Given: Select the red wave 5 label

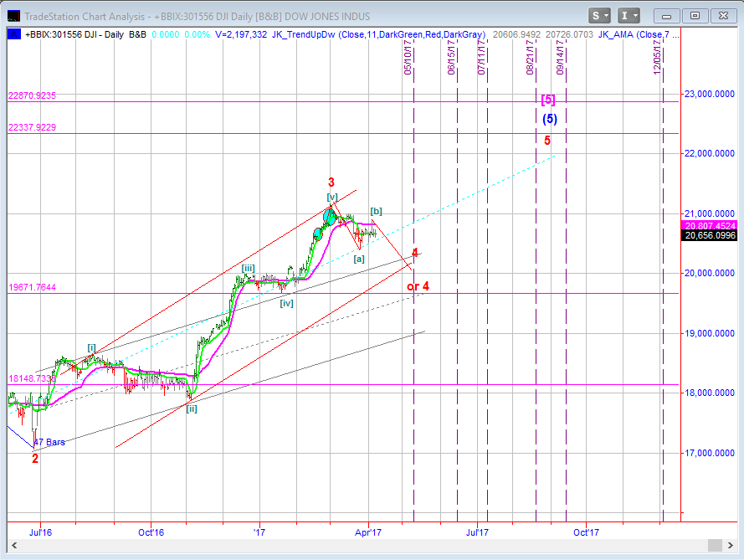Looking at the screenshot, I should coord(547,141).
